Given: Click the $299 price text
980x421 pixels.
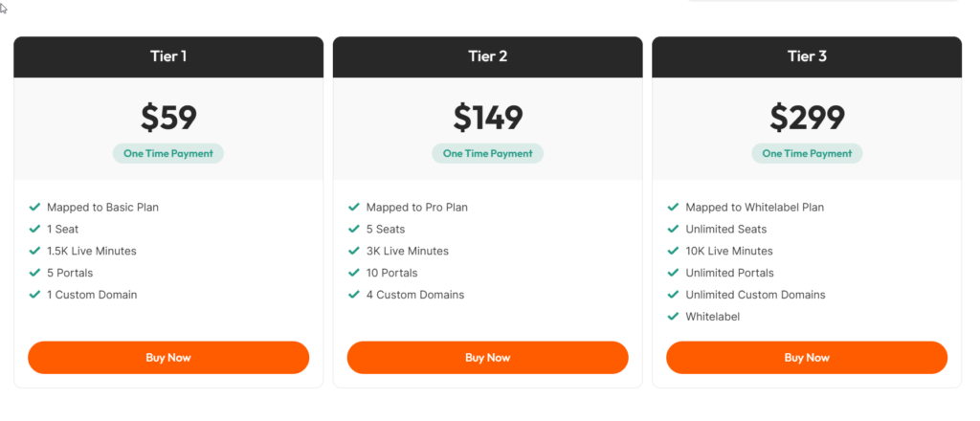Looking at the screenshot, I should [807, 118].
